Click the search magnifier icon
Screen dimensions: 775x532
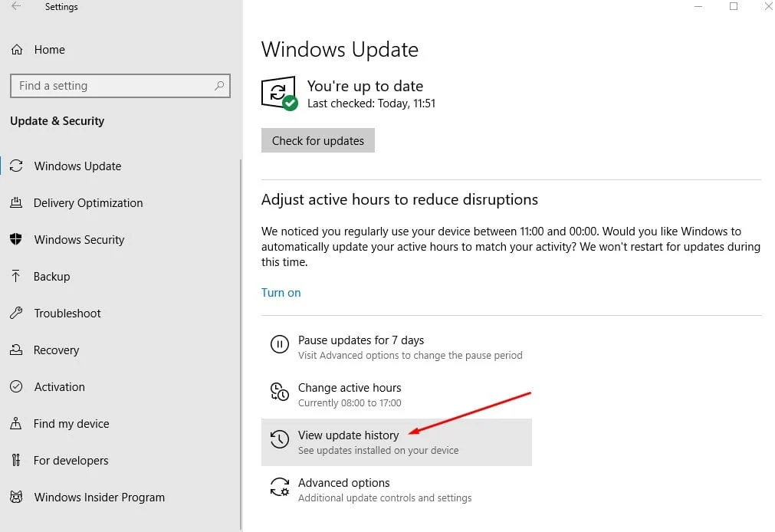(x=219, y=86)
